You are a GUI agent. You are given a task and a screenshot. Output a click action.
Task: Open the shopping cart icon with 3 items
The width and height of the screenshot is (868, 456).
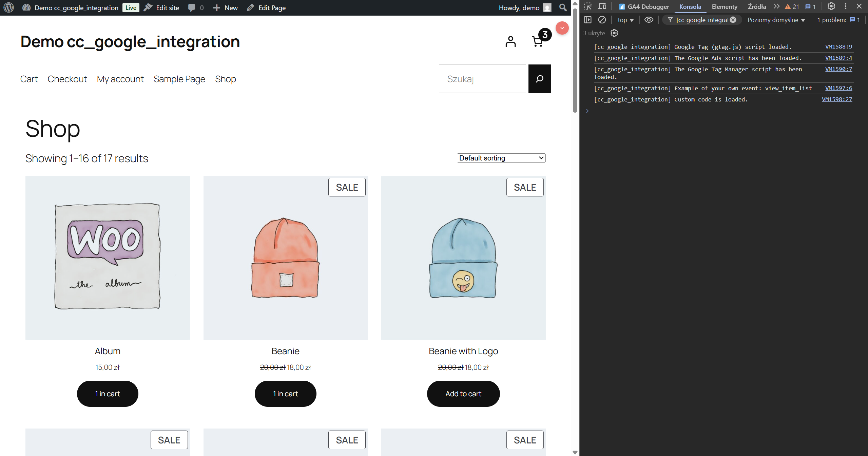coord(538,42)
